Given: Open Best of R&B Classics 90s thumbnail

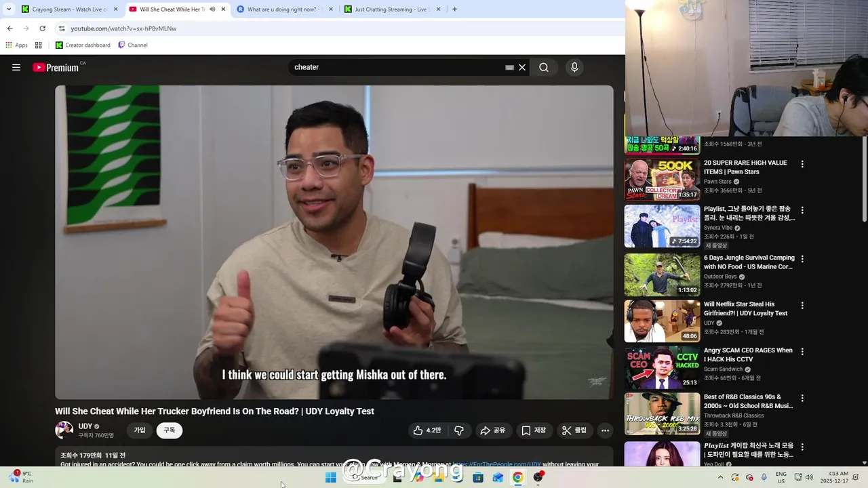Looking at the screenshot, I should (x=662, y=413).
